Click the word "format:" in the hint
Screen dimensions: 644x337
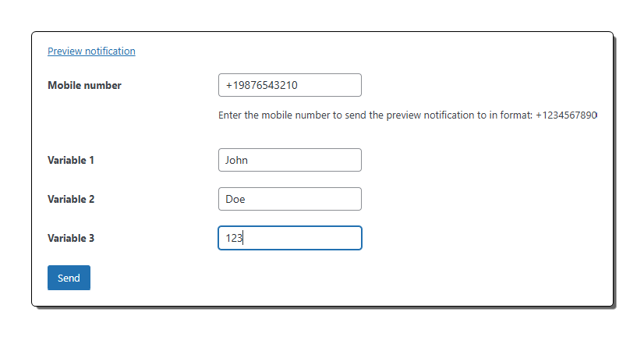pyautogui.click(x=515, y=115)
